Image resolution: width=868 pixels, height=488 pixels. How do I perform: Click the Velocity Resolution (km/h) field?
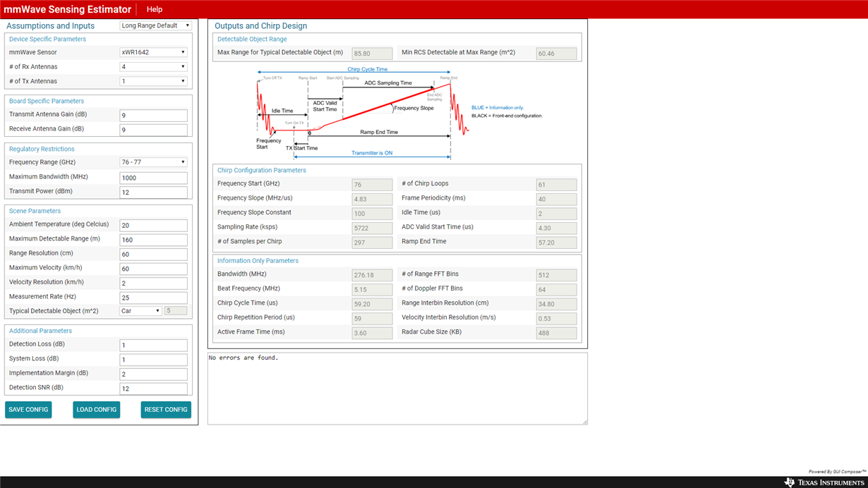pyautogui.click(x=153, y=283)
